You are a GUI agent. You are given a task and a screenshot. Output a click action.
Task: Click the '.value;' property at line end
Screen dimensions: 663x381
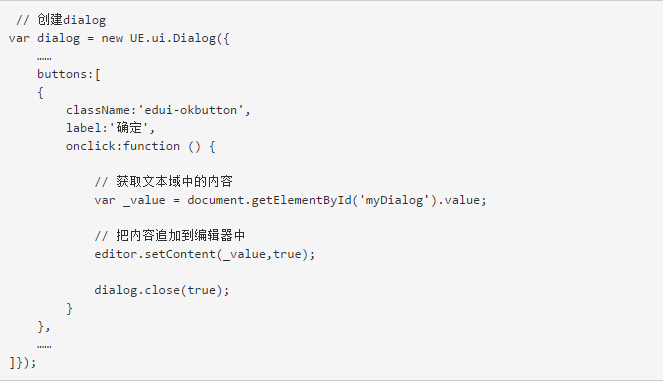coord(462,200)
